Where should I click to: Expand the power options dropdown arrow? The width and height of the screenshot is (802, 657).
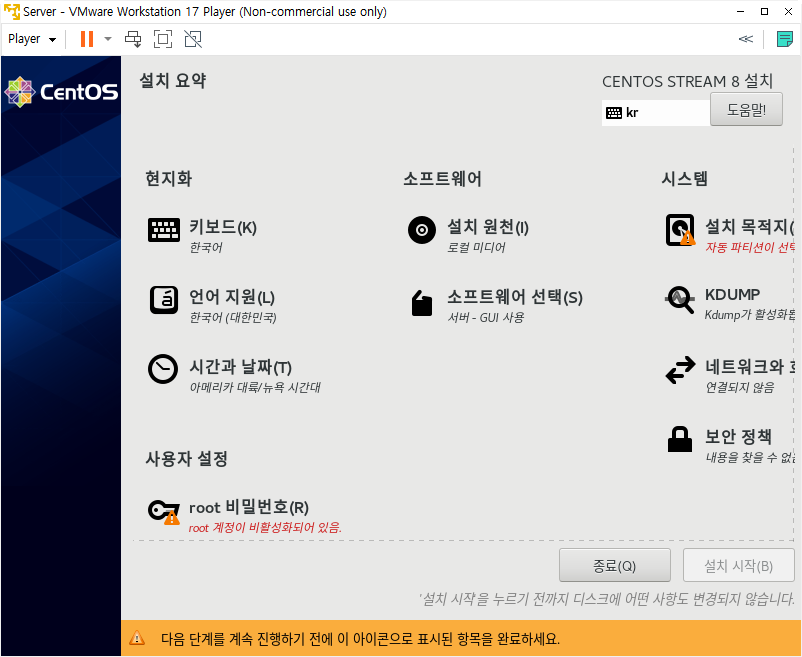tap(108, 39)
